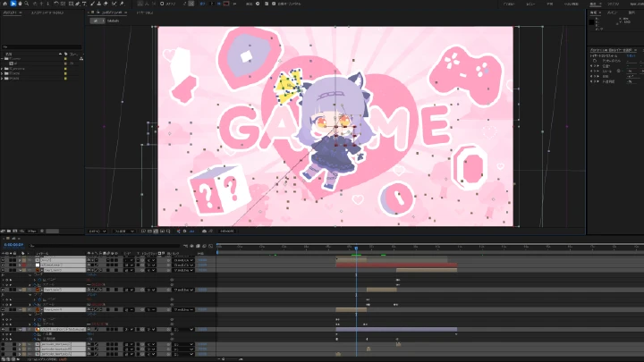Open parent dropdown of violet-labeled layer
Screen dimensions: 644x362
pos(183,329)
